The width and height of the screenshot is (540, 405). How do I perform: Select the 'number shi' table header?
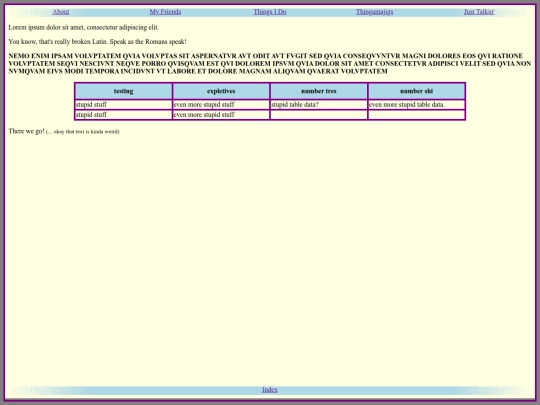tap(417, 91)
